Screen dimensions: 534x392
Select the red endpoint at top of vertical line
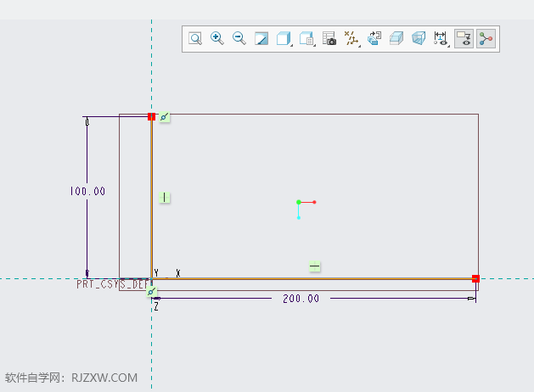point(152,117)
